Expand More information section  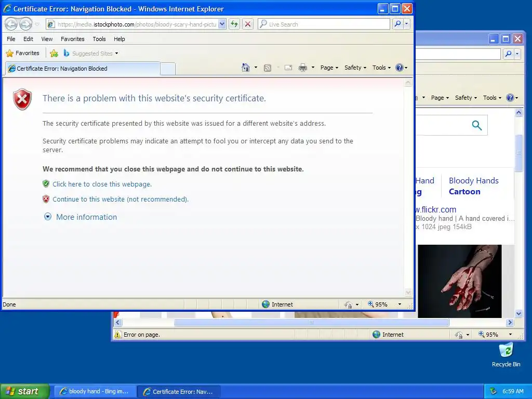pyautogui.click(x=81, y=217)
